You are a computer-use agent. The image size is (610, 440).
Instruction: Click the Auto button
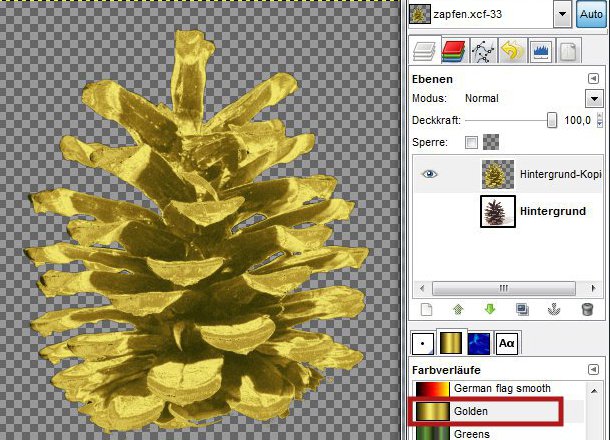[x=591, y=14]
